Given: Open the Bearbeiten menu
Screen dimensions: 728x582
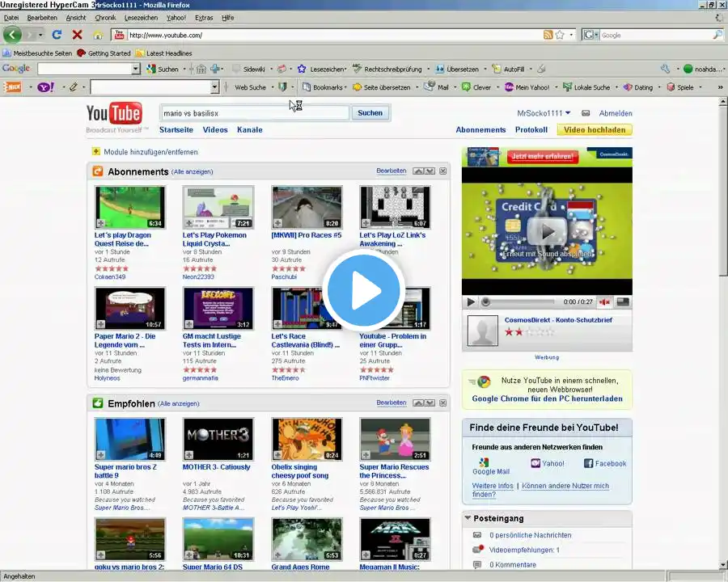Looking at the screenshot, I should click(42, 18).
